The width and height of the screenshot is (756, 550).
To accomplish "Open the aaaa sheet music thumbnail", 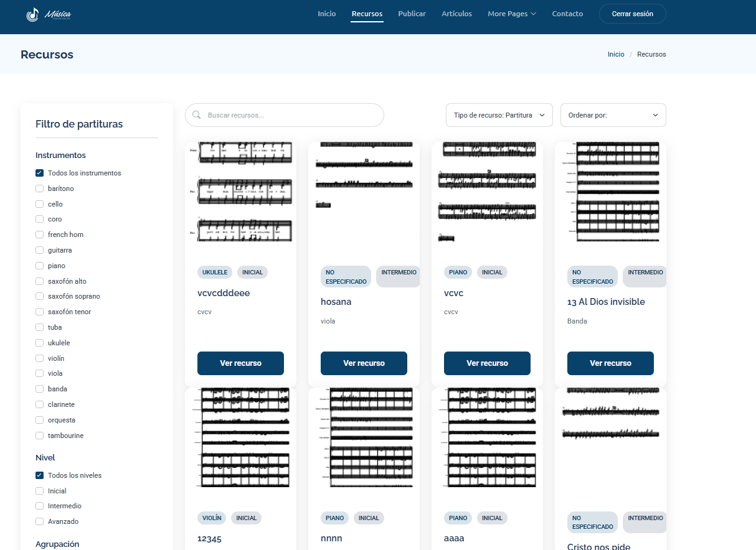I will 487,437.
